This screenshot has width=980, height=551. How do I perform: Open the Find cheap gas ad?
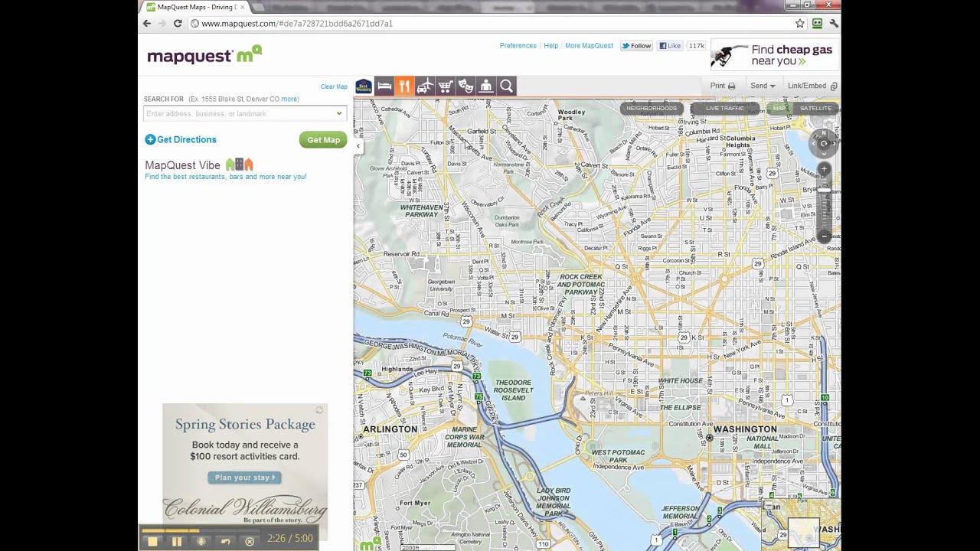pos(775,55)
